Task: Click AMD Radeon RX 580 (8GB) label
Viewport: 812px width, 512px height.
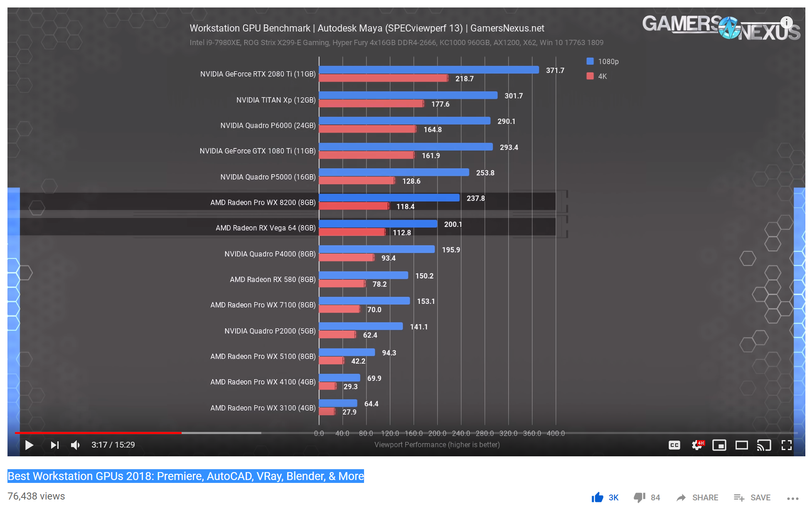Action: point(273,279)
